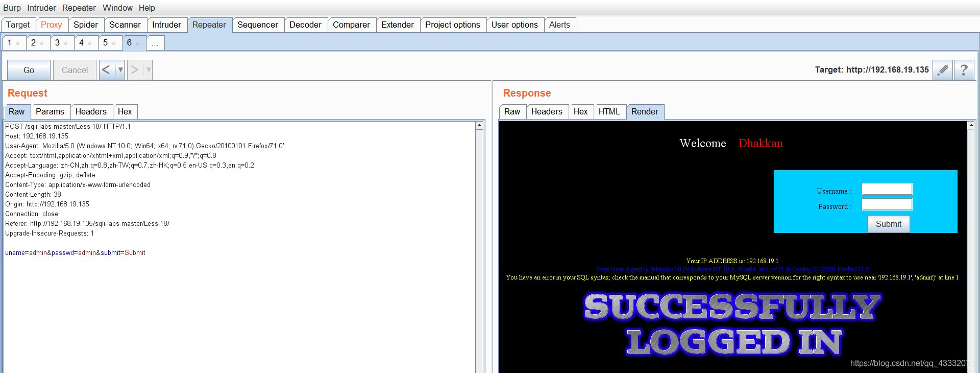The height and width of the screenshot is (373, 980).
Task: Click the pencil edit target icon
Action: [943, 70]
